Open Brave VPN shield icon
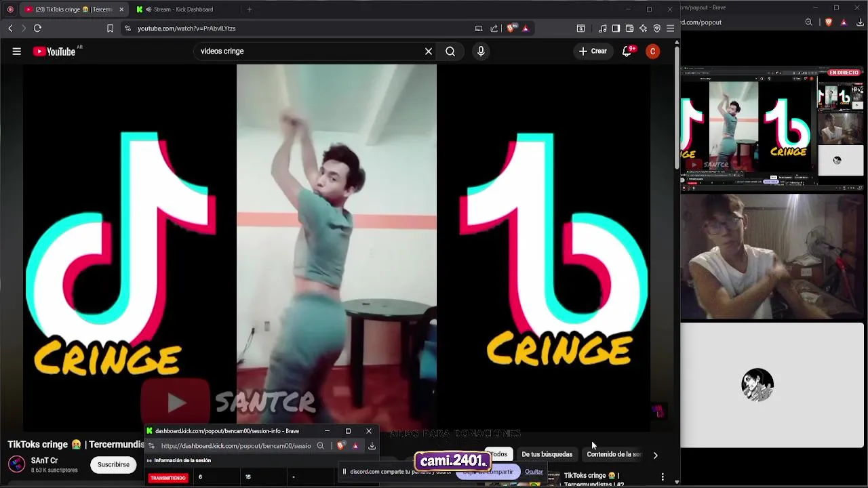868x488 pixels. [656, 28]
